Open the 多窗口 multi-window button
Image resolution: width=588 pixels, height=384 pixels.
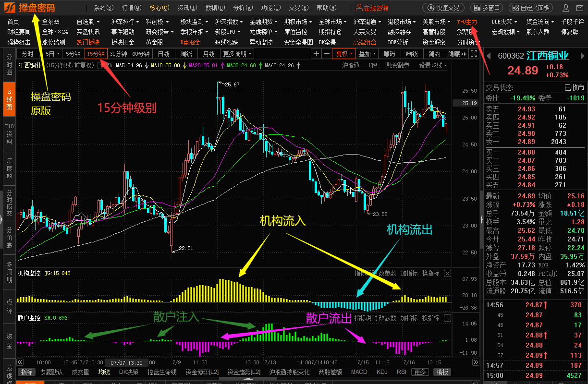click(x=486, y=8)
